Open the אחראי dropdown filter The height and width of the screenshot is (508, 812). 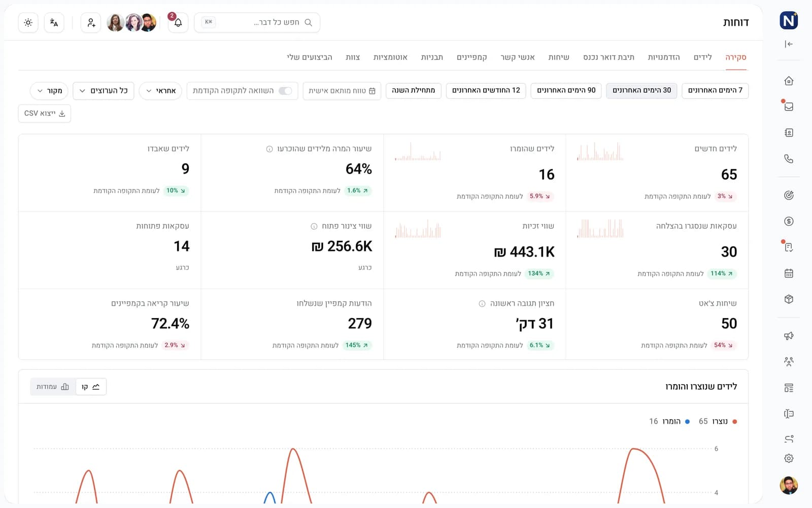tap(160, 91)
